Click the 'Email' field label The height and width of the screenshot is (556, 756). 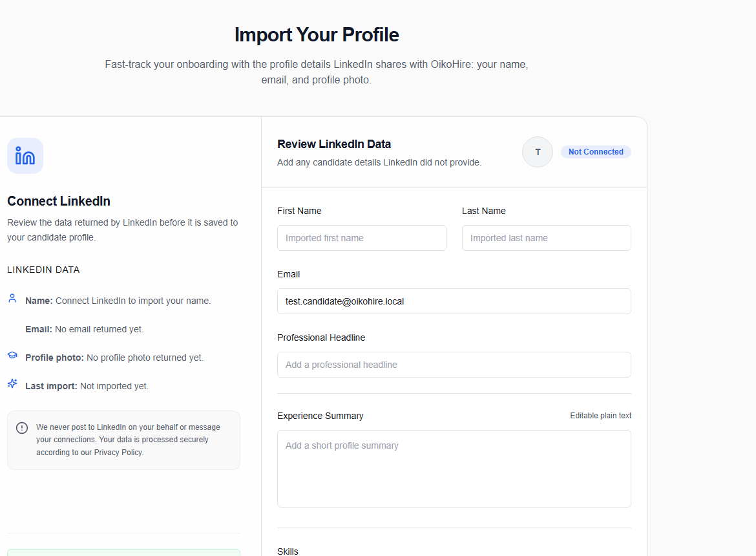pyautogui.click(x=288, y=274)
